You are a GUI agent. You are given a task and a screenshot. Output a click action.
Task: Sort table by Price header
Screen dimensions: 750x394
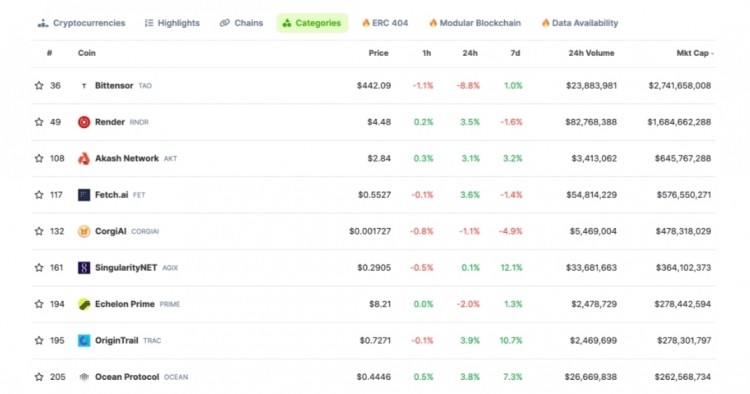(378, 53)
